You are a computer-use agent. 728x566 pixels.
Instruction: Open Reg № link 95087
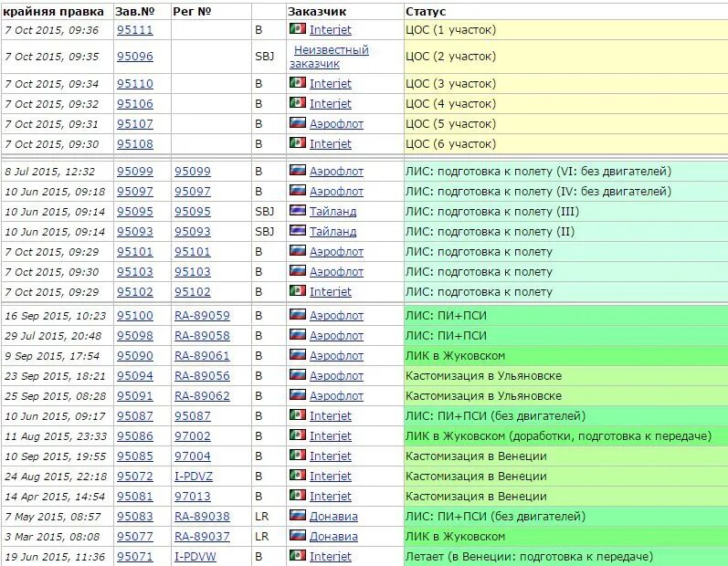192,415
